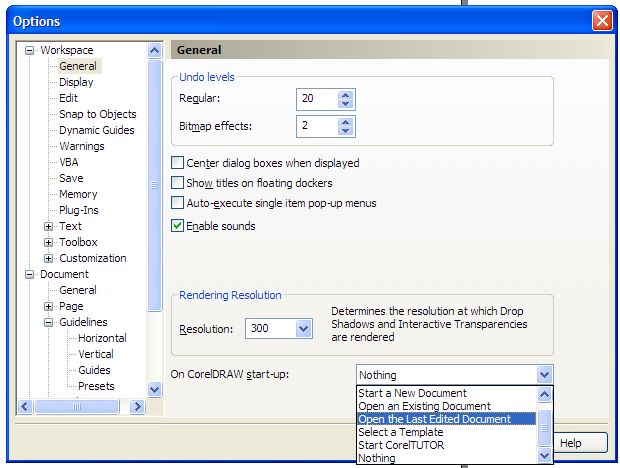The width and height of the screenshot is (620, 468).
Task: Select Horizontal under Guidelines
Action: click(102, 338)
